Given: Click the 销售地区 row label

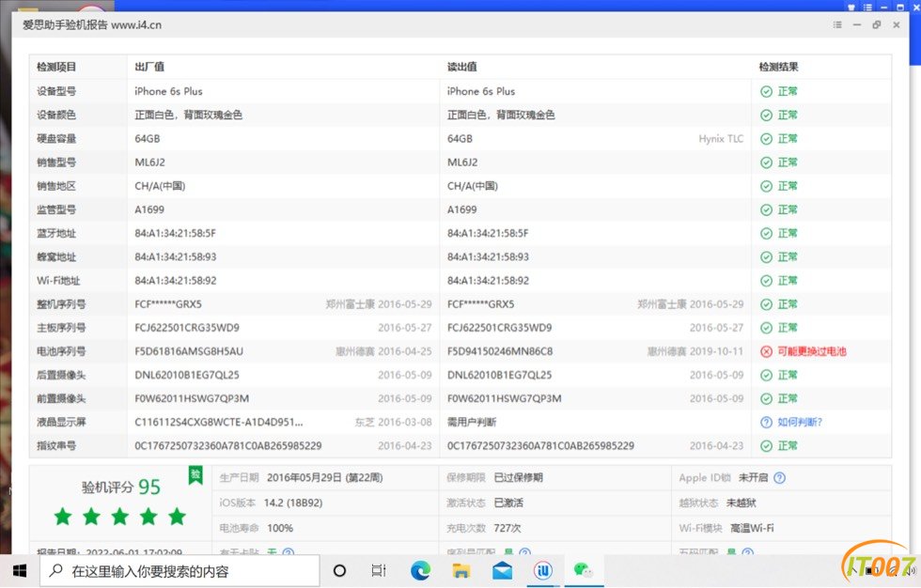Looking at the screenshot, I should (x=56, y=186).
